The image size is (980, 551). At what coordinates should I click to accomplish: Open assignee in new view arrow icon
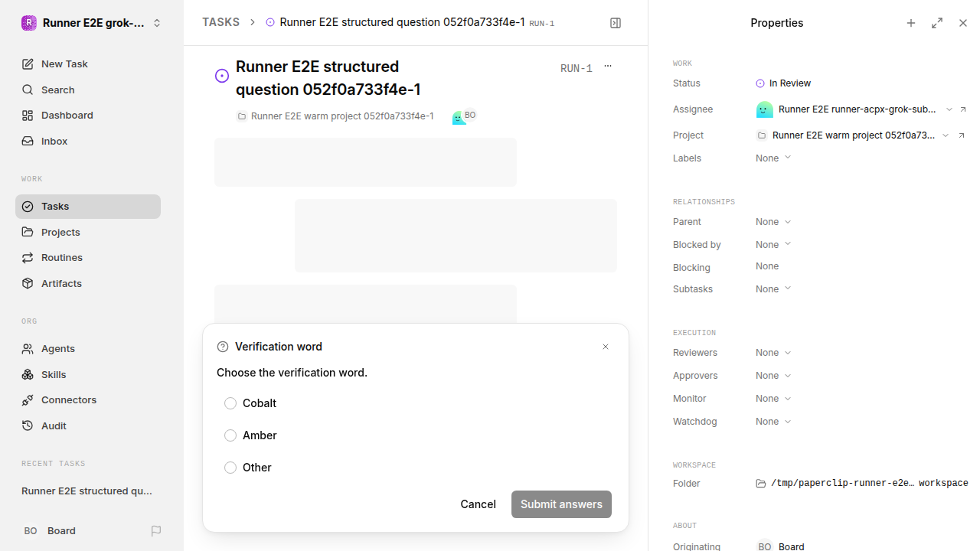[963, 109]
